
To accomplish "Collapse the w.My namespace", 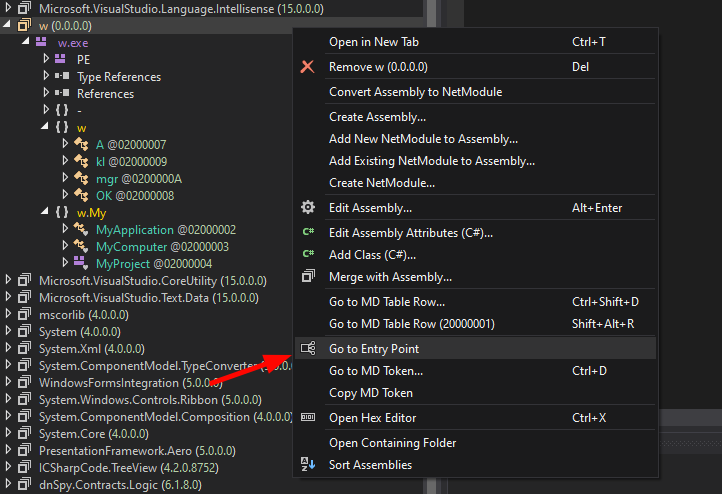I will tap(45, 211).
